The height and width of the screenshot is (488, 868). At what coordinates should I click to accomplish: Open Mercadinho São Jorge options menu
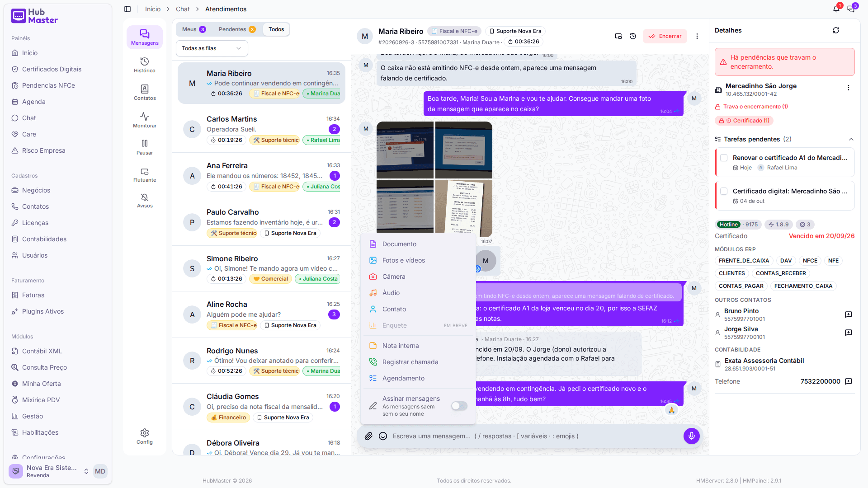point(849,88)
